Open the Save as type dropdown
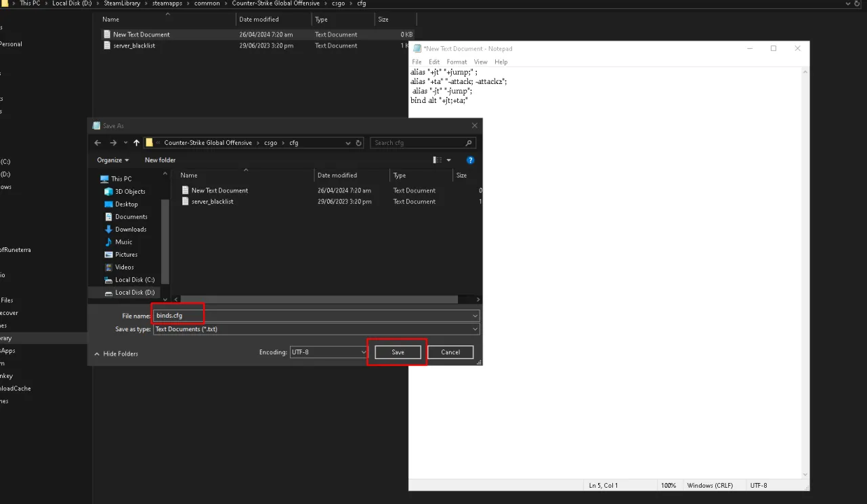Image resolution: width=867 pixels, height=504 pixels. click(x=475, y=329)
